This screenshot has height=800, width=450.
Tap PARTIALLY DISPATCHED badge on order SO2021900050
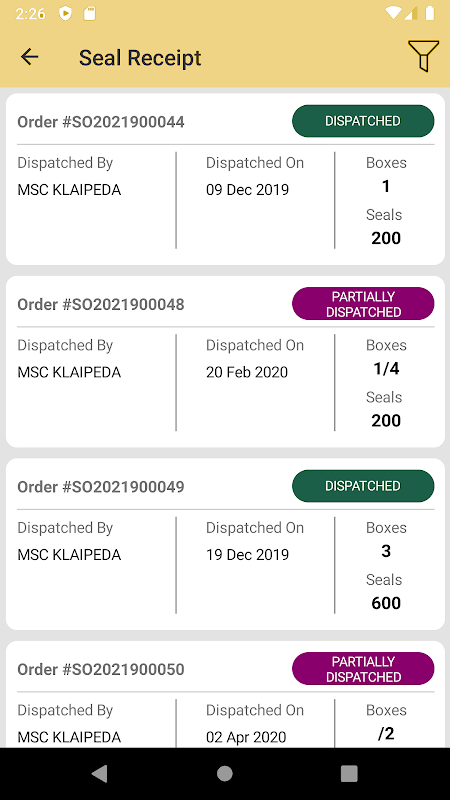coord(363,668)
